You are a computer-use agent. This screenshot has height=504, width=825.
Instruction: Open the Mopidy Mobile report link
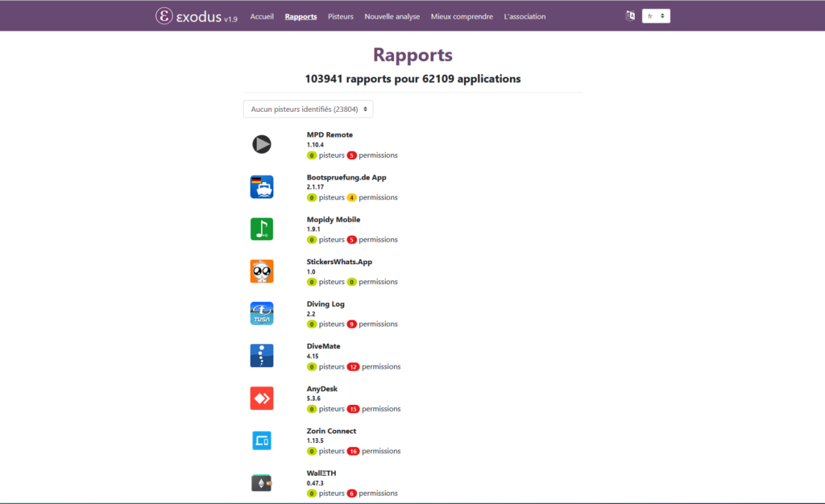coord(334,219)
